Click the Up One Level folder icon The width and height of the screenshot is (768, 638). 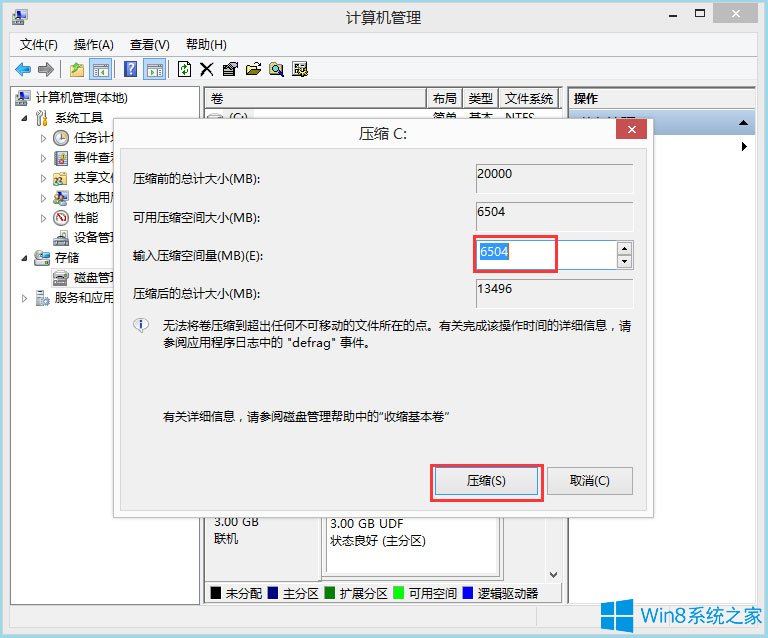[76, 70]
